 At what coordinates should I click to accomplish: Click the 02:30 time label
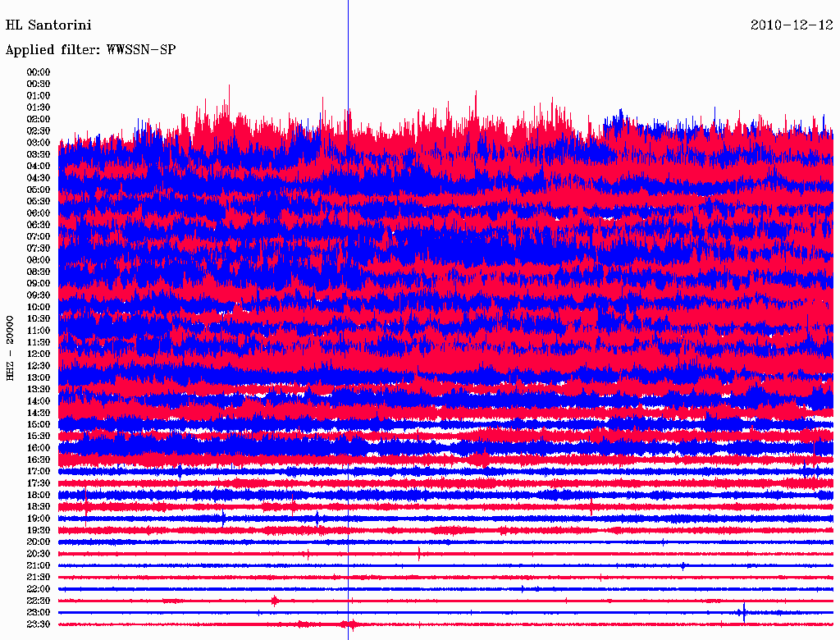(39, 130)
